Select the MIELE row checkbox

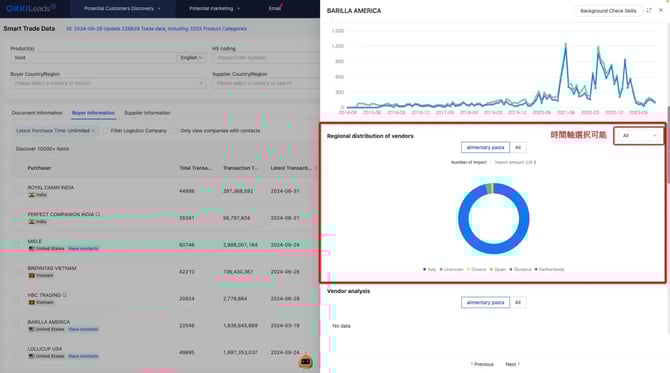click(17, 245)
